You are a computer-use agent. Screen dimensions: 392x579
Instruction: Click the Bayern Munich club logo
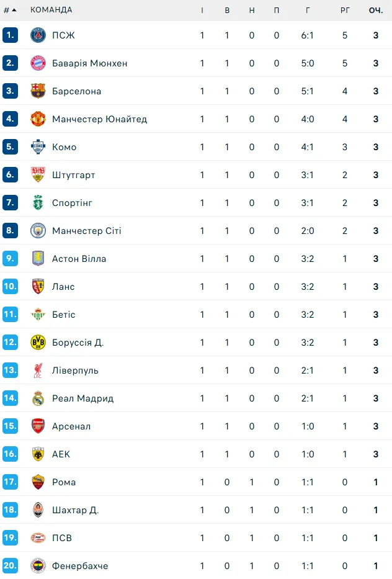pos(38,63)
